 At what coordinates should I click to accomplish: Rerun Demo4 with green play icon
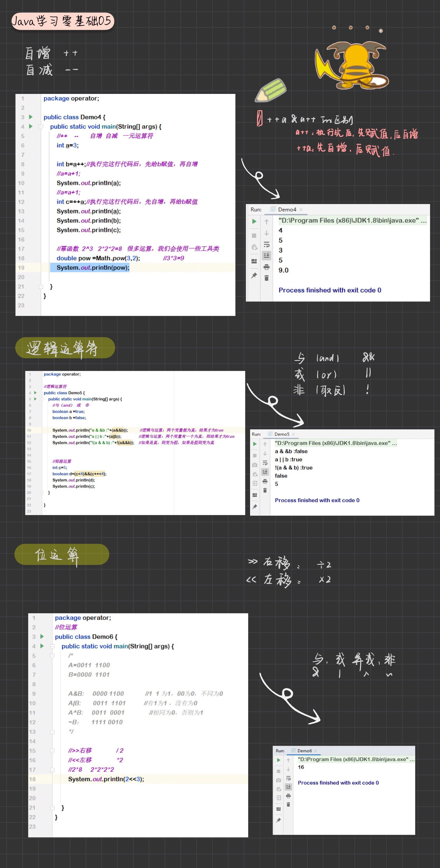tap(254, 221)
